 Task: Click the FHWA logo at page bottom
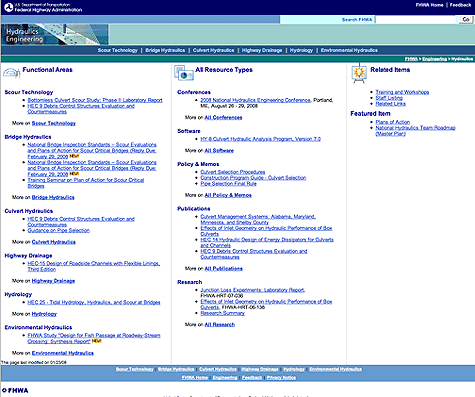pos(15,390)
